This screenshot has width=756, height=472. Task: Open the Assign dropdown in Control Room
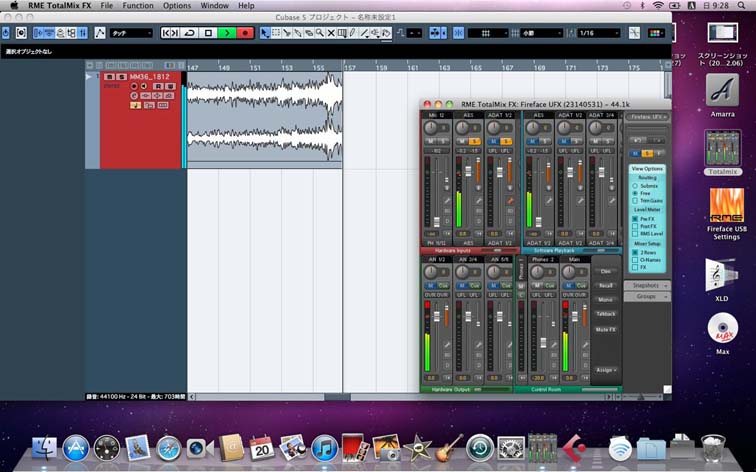[605, 370]
